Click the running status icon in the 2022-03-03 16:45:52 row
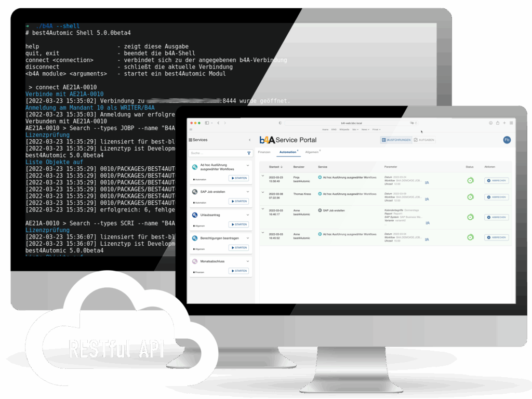This screenshot has height=399, width=532. point(470,237)
